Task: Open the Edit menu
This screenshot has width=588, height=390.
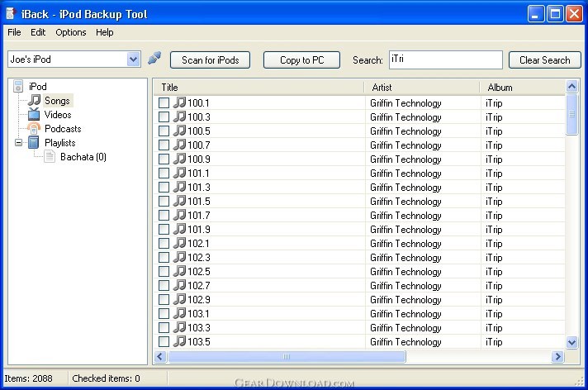Action: coord(38,32)
